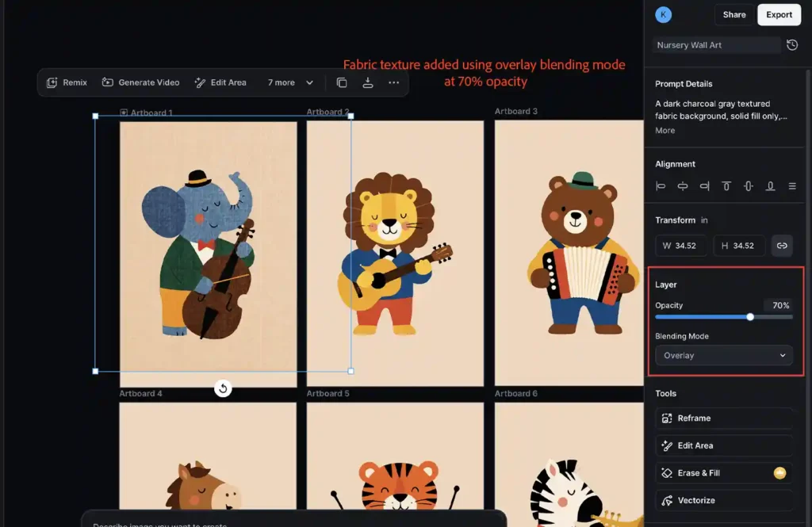This screenshot has height=527, width=812.
Task: Open the version history icon
Action: pos(792,45)
